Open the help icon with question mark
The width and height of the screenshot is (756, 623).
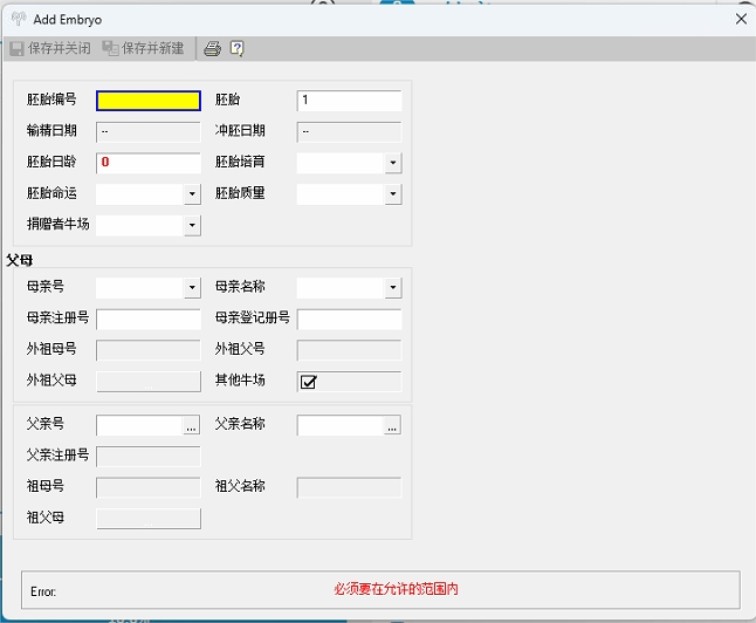(237, 48)
